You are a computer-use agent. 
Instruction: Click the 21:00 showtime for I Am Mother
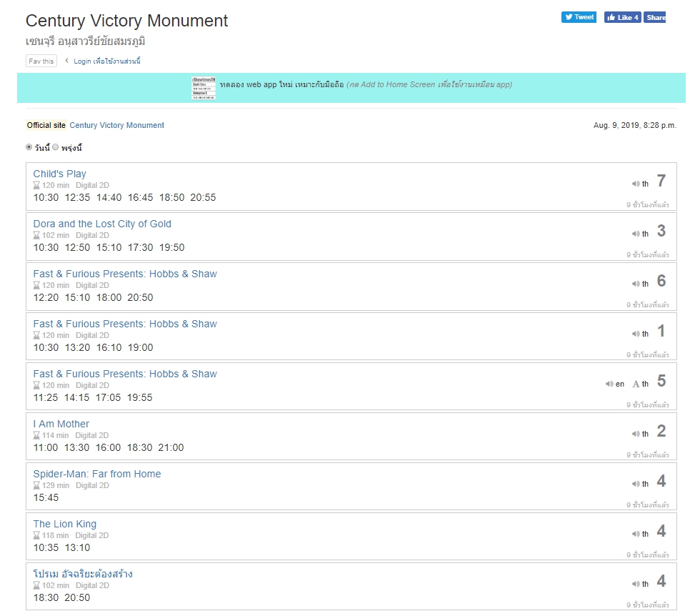pos(171,447)
